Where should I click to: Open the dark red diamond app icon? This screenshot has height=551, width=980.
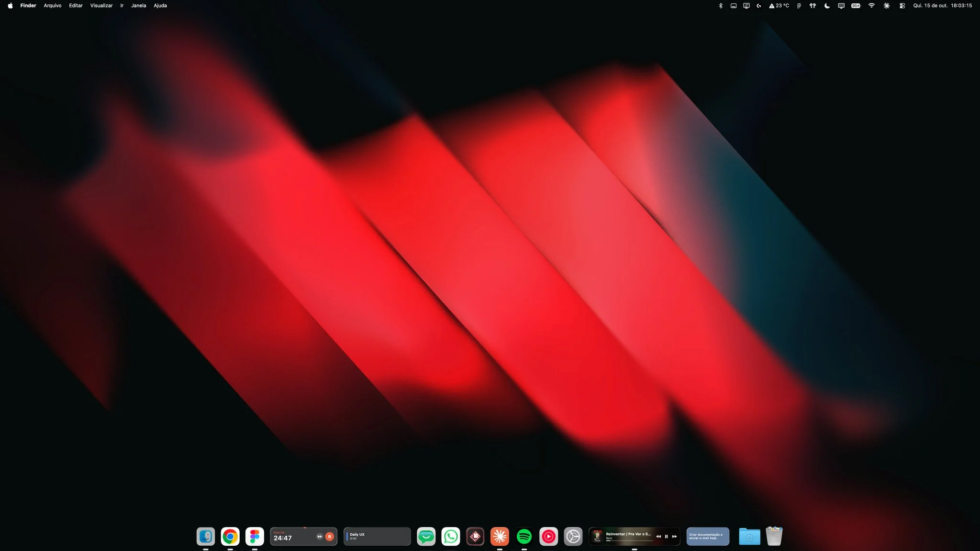coord(475,537)
